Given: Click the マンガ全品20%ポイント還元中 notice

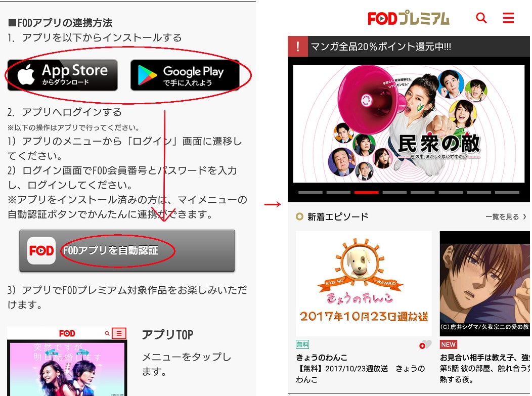Looking at the screenshot, I should [x=381, y=47].
